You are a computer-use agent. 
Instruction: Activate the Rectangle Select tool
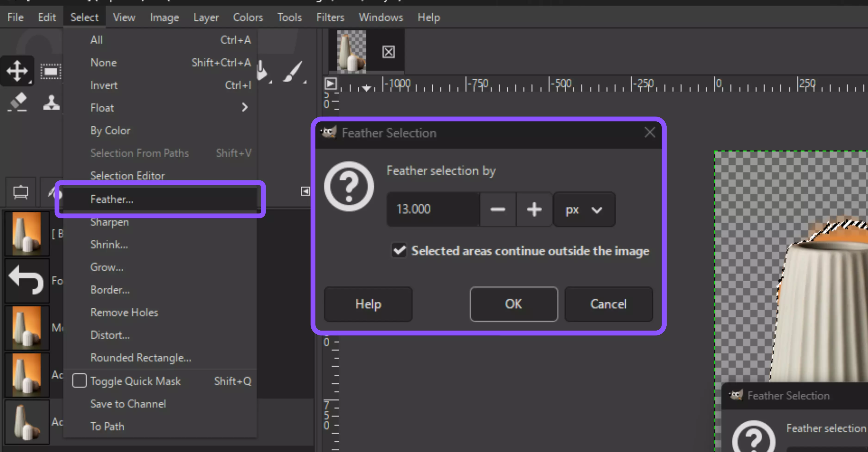coord(51,71)
